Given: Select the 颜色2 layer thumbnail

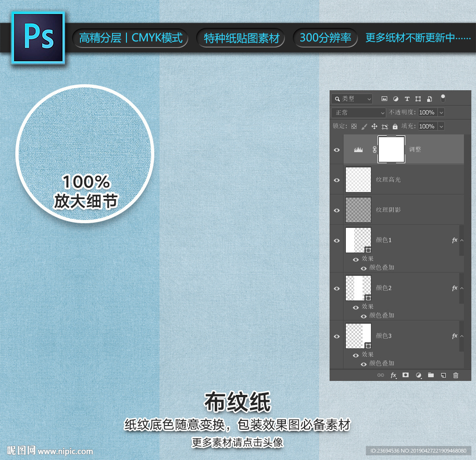Looking at the screenshot, I should tap(358, 288).
